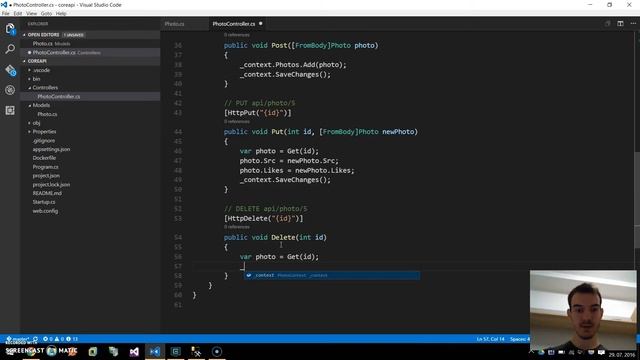The width and height of the screenshot is (640, 360).
Task: Expand the Properties folder
Action: tap(44, 132)
